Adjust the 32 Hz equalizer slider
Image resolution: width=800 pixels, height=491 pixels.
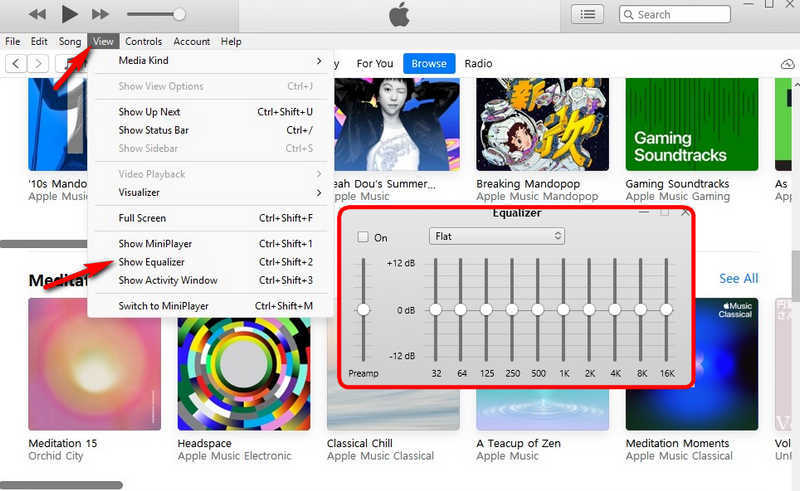(x=436, y=309)
